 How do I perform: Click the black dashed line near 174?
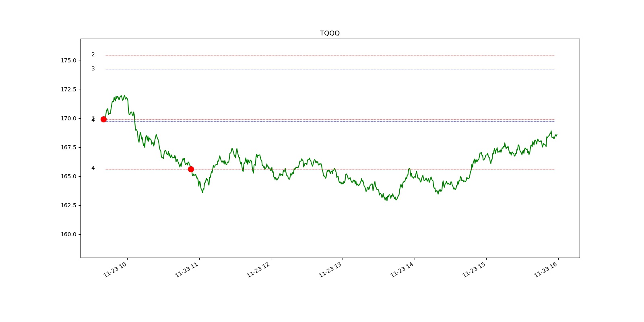[x=330, y=70]
